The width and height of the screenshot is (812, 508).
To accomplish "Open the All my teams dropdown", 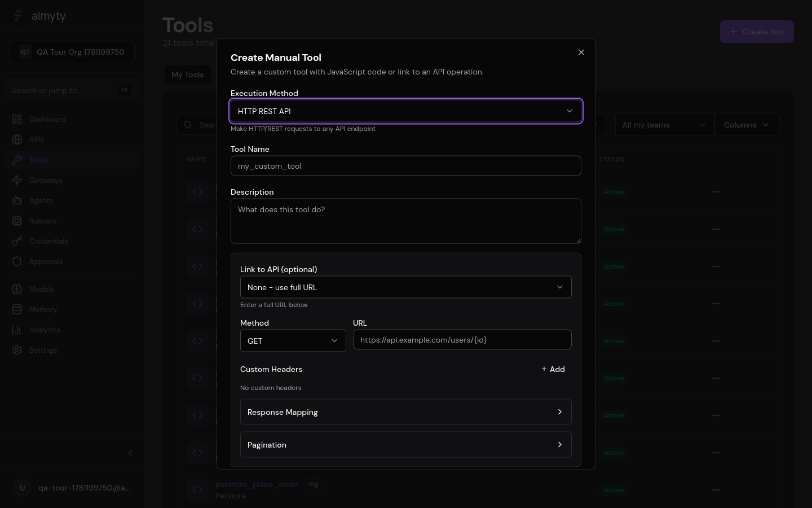I will coord(664,125).
